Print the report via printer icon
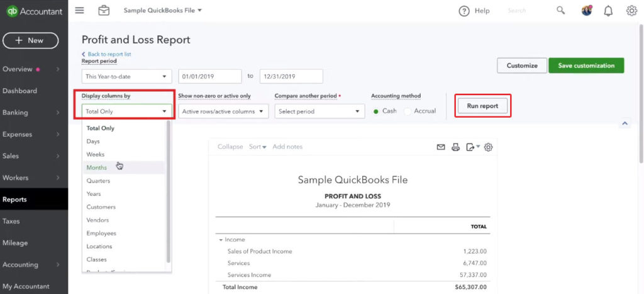 [455, 147]
